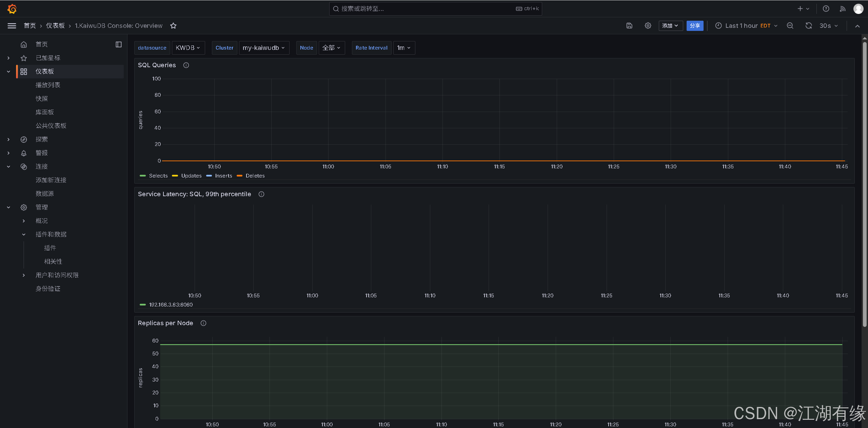The width and height of the screenshot is (868, 428).
Task: Collapse the top toolbar with the chevron
Action: (857, 26)
